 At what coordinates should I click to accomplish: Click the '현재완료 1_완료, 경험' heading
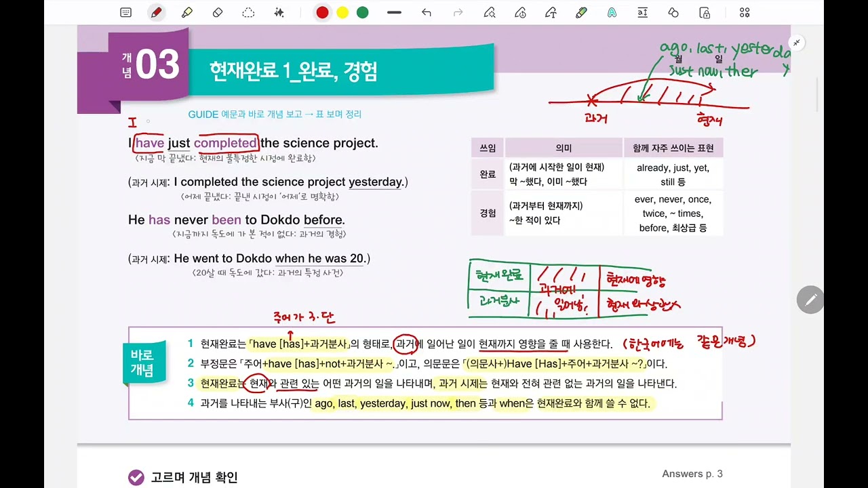pyautogui.click(x=294, y=71)
